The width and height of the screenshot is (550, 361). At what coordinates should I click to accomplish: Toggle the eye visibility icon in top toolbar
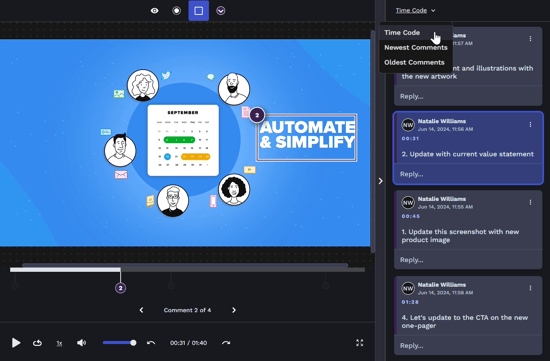point(154,11)
